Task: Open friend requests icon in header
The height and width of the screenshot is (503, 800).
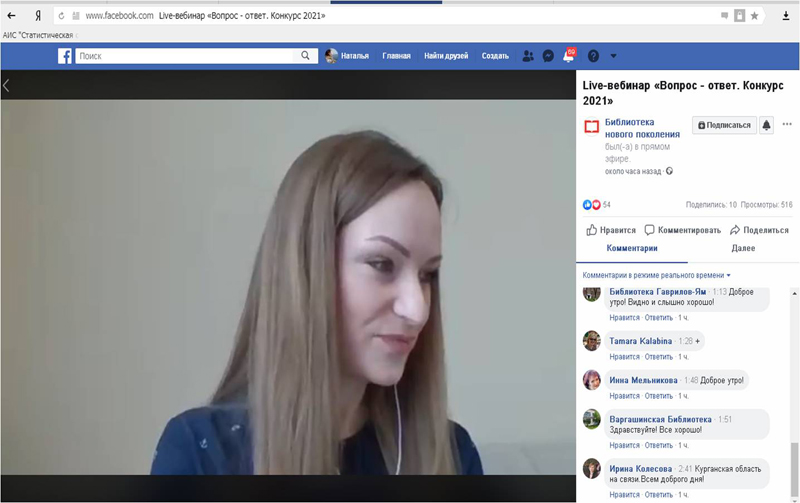Action: point(528,56)
